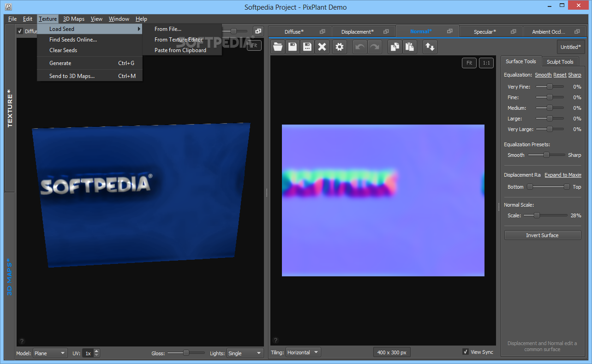Viewport: 592px width, 364px height.
Task: Toggle the View Sync checkbox
Action: tap(465, 352)
